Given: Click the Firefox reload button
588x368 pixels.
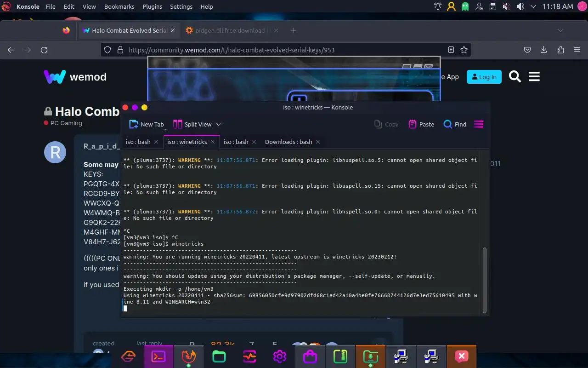Looking at the screenshot, I should coord(44,50).
